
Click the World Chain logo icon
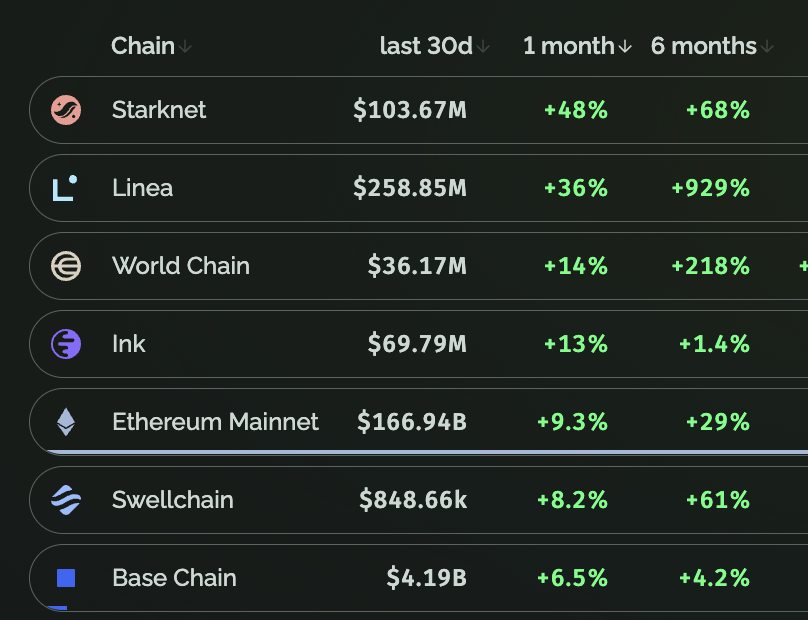pyautogui.click(x=66, y=266)
